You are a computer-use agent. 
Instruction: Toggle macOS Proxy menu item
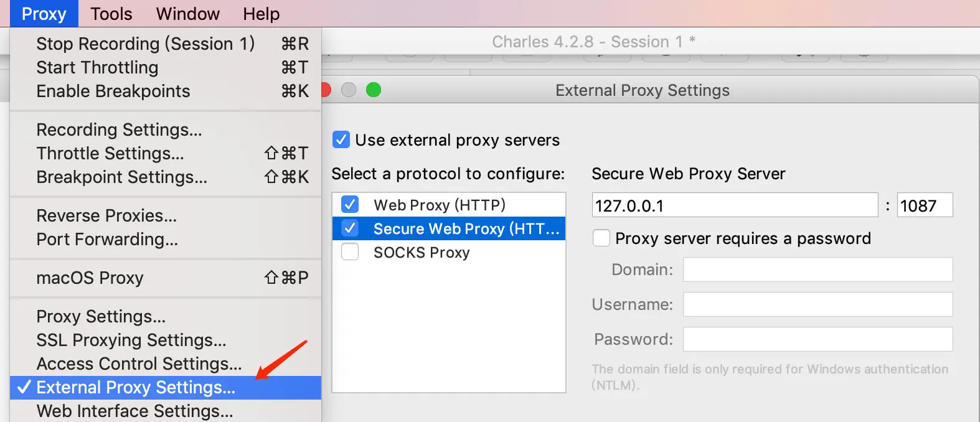pos(90,278)
